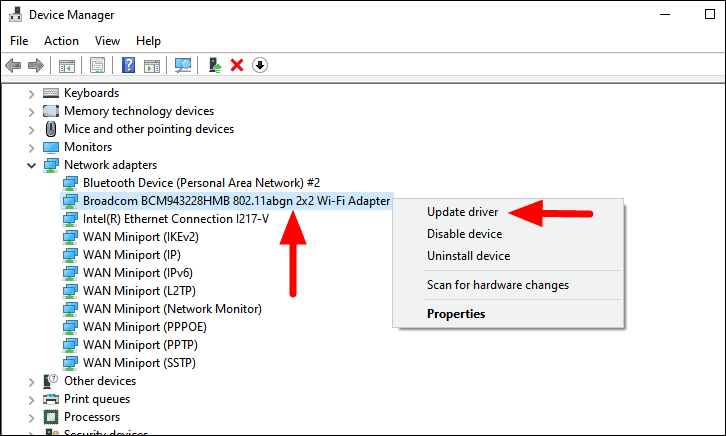Click the Keyboards category icon
This screenshot has height=436, width=726.
coord(51,93)
